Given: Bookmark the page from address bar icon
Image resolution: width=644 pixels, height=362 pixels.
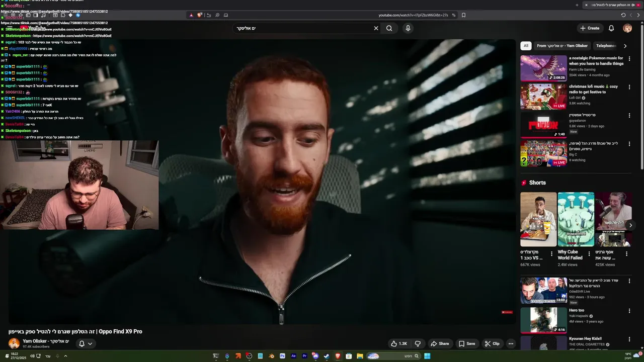Looking at the screenshot, I should [463, 15].
